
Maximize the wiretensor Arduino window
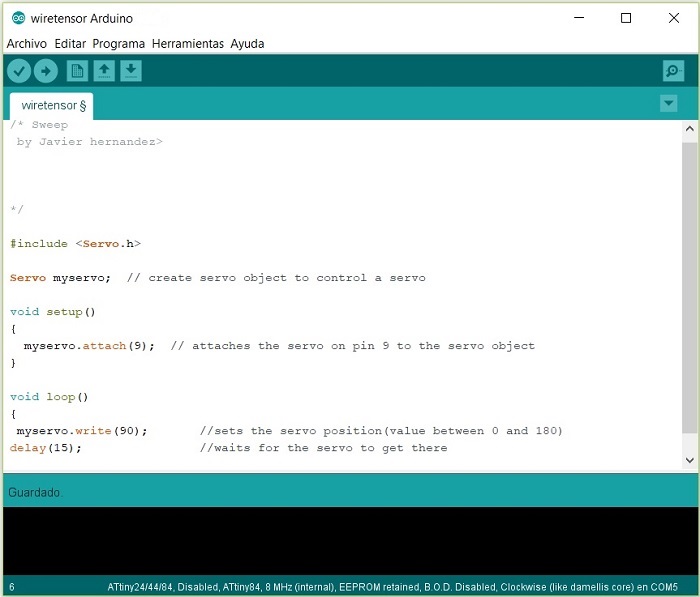pyautogui.click(x=626, y=18)
